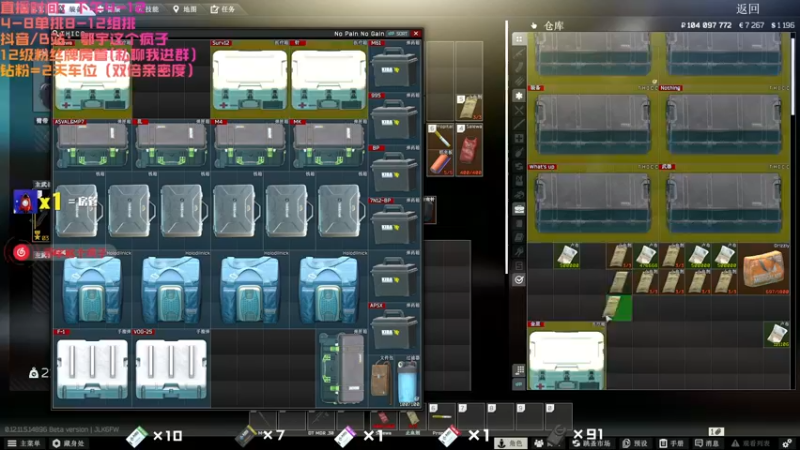Open the 地图 map tab
This screenshot has height=450, width=800.
click(185, 9)
